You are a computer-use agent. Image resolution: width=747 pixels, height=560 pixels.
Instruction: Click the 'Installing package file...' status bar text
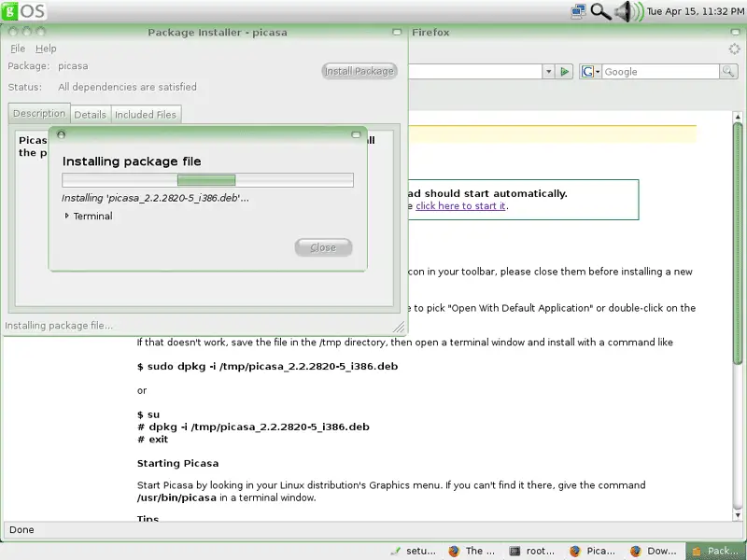pyautogui.click(x=59, y=326)
